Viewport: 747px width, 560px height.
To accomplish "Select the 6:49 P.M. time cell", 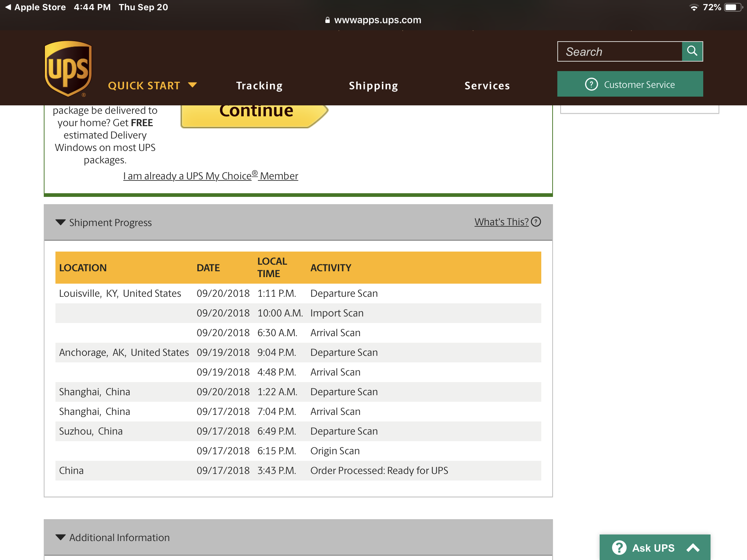I will (277, 431).
